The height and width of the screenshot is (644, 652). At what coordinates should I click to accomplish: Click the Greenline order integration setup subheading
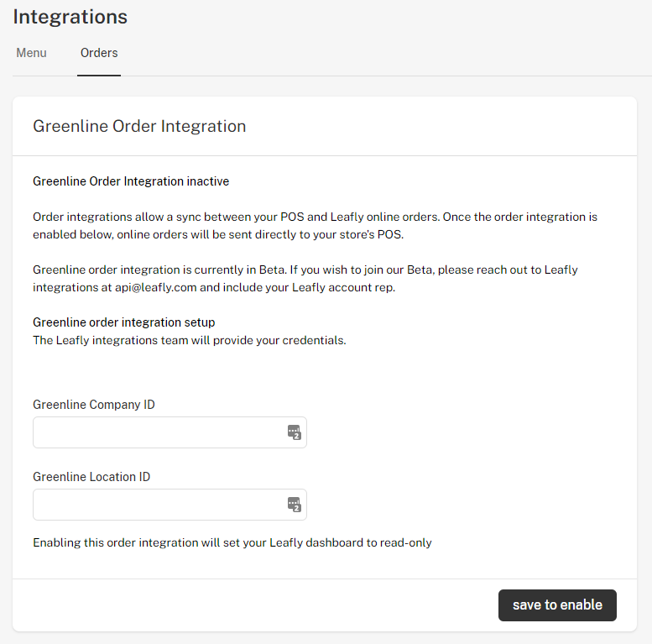[124, 322]
